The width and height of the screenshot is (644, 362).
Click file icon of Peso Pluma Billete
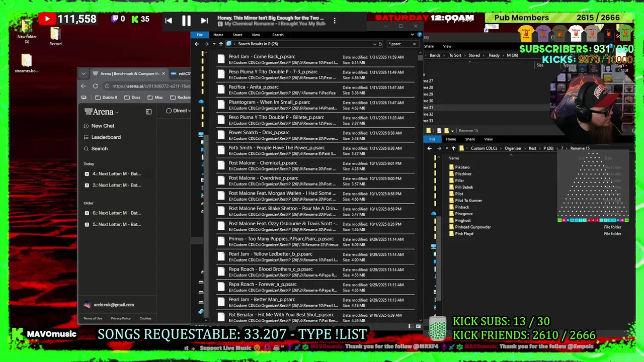tap(221, 120)
